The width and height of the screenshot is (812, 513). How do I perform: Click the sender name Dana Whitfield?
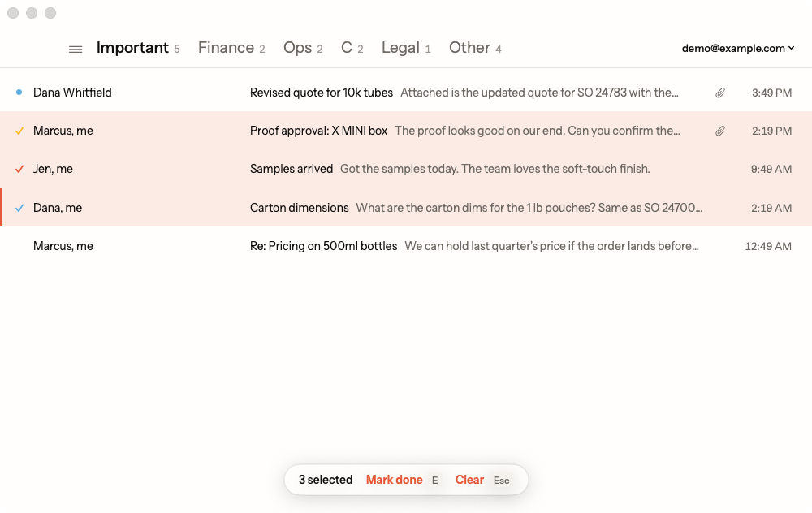pos(72,93)
